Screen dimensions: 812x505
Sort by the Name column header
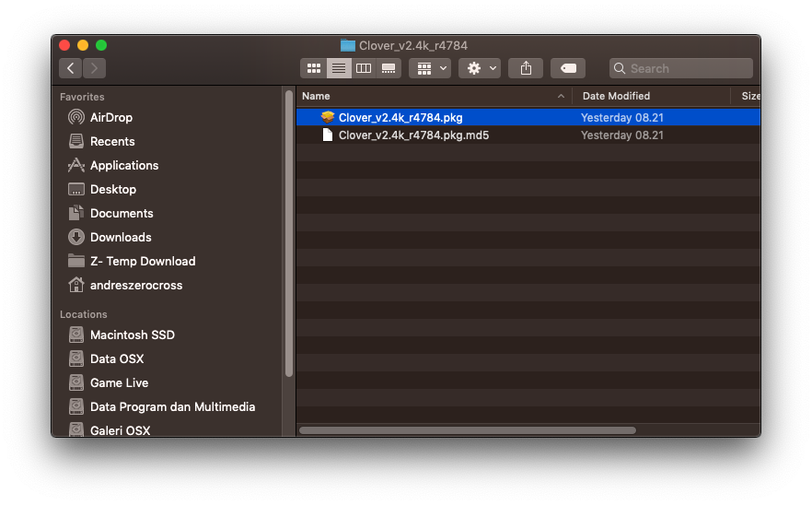click(434, 96)
